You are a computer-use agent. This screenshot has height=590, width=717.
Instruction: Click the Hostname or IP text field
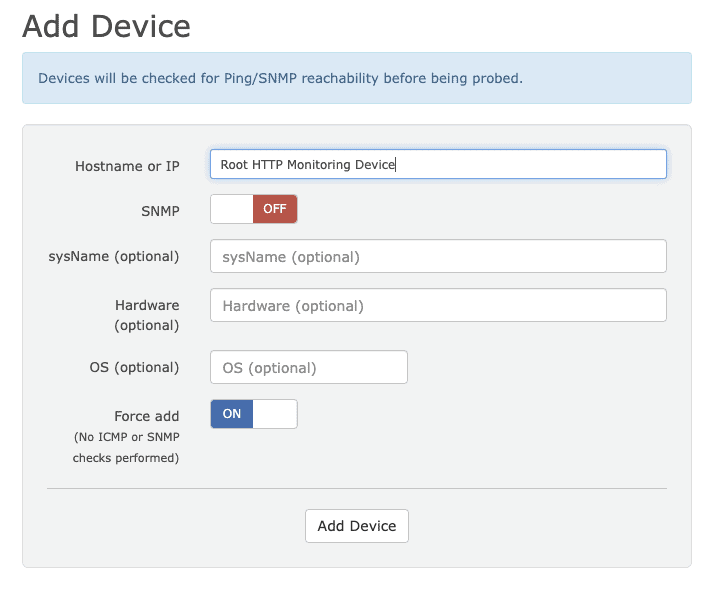438,164
